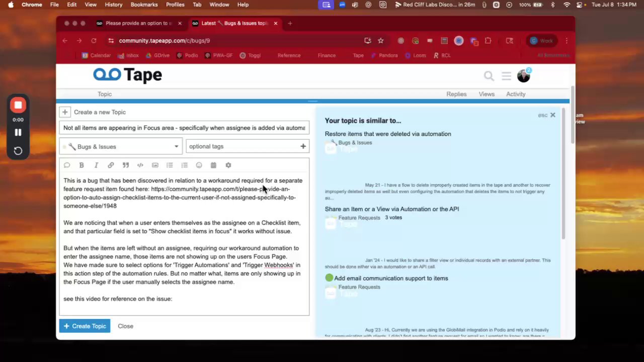644x362 pixels.
Task: Pause the screen recording
Action: [x=18, y=132]
